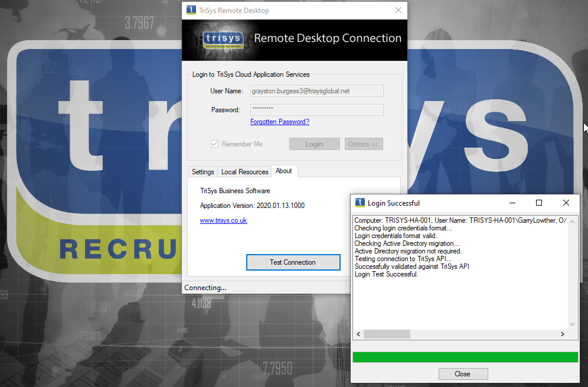This screenshot has height=387, width=588.
Task: Click the 'Login Test Successful.' log line
Action: [x=386, y=274]
